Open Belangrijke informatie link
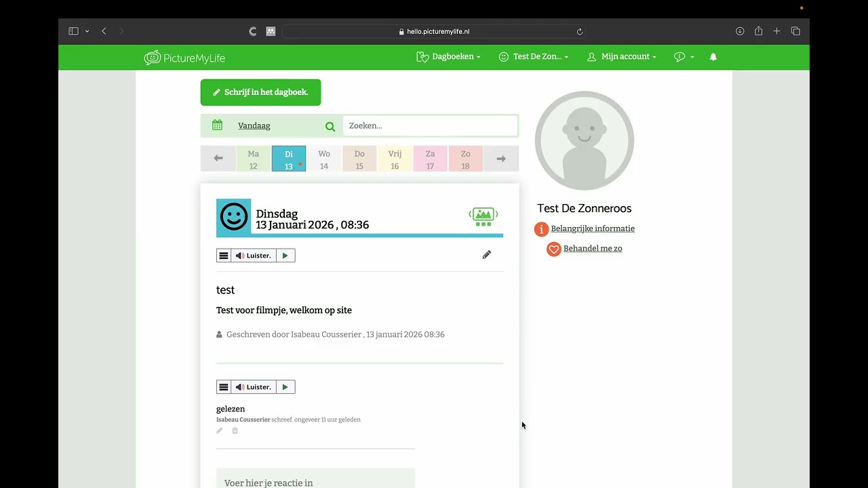 pyautogui.click(x=593, y=229)
